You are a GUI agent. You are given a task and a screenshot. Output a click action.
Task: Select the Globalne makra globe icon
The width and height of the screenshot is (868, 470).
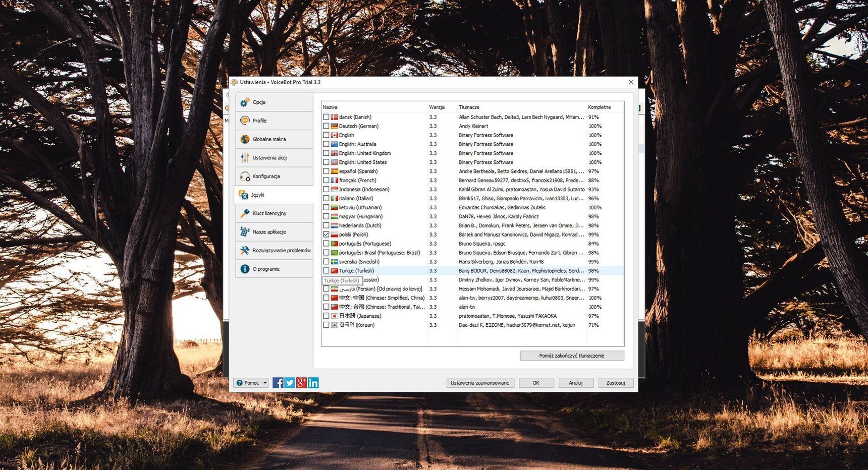coord(245,139)
